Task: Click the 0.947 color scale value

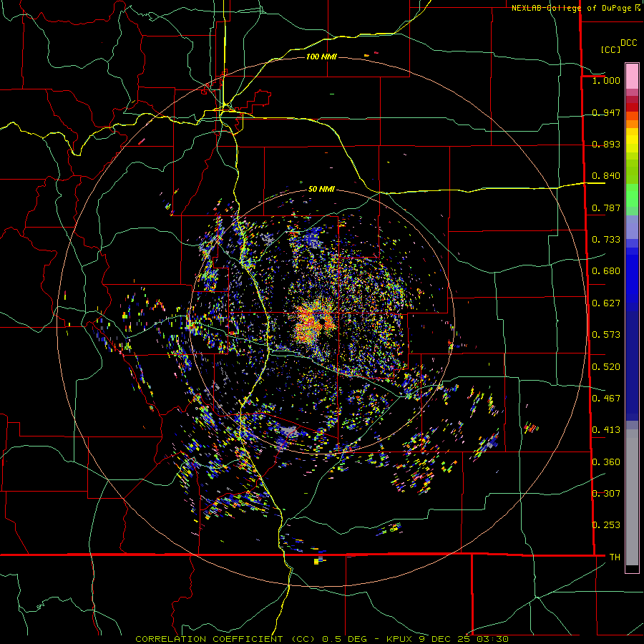Action: 606,112
